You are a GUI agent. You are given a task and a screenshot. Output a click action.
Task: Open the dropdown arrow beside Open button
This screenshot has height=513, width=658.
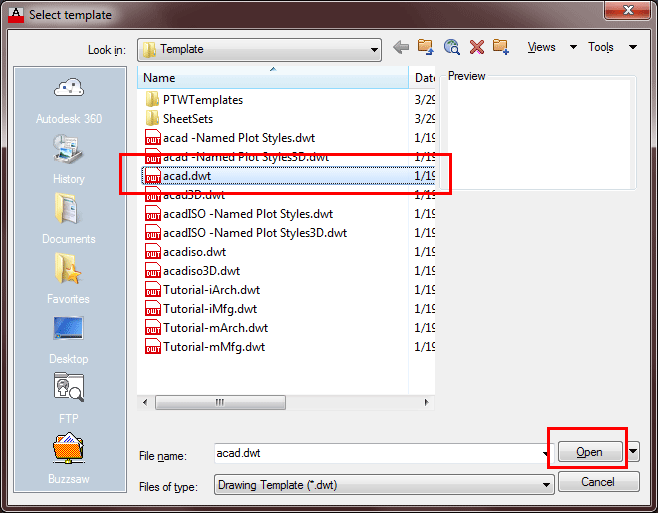[633, 452]
